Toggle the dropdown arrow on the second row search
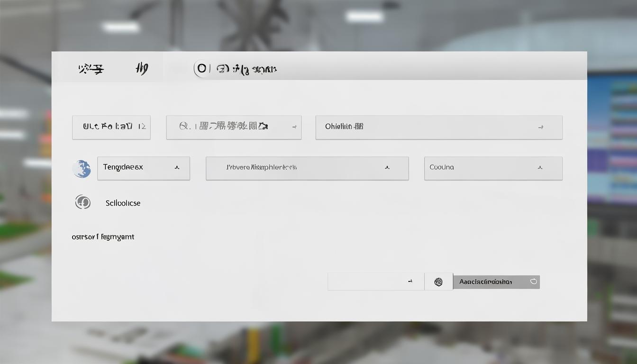Screen dimensions: 637x364 point(294,127)
